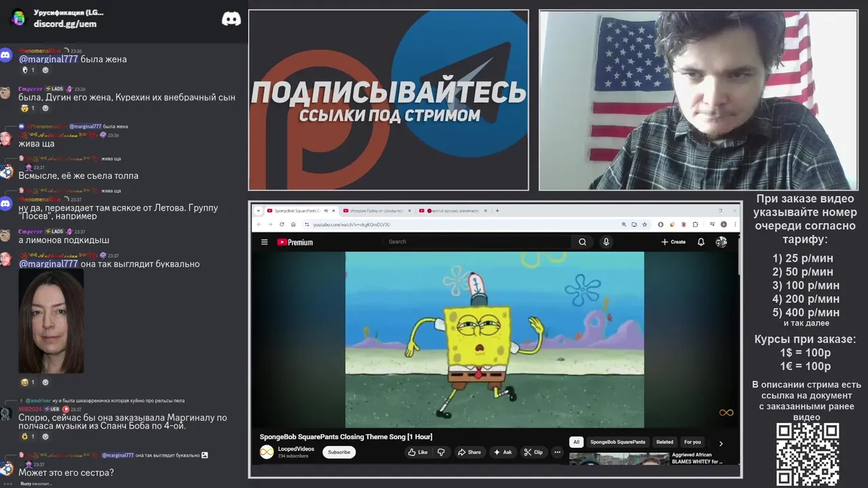Viewport: 868px width, 488px height.
Task: Select the Related filter chip
Action: pyautogui.click(x=665, y=442)
